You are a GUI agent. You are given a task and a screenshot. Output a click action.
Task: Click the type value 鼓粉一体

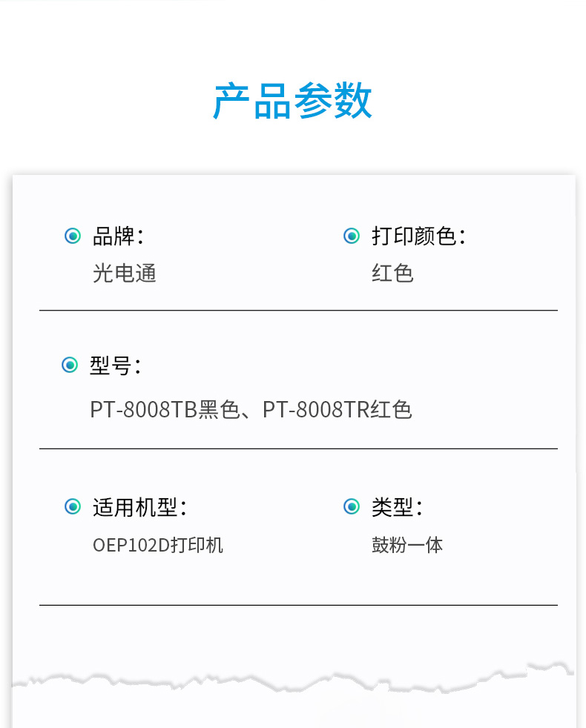(x=406, y=546)
